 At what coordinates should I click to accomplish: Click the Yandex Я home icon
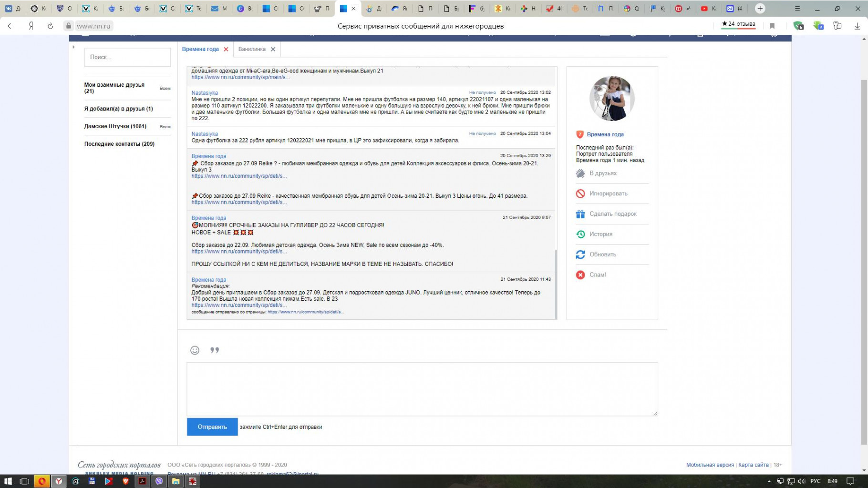point(31,26)
